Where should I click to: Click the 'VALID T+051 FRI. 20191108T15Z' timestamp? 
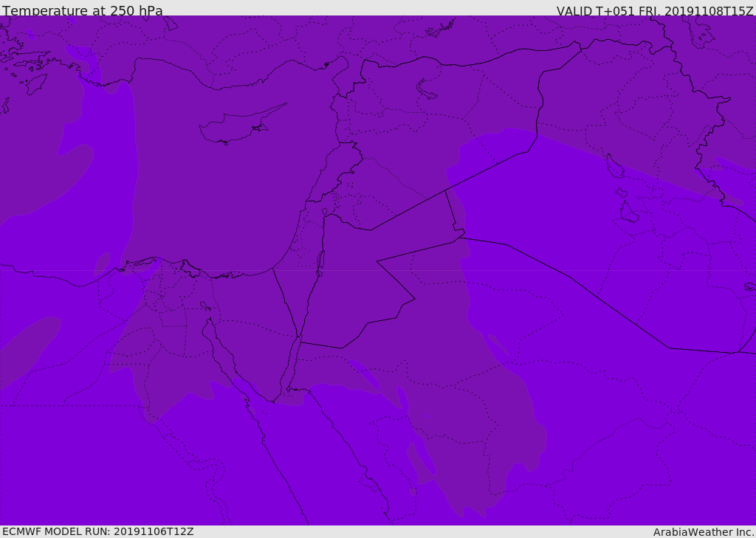[655, 10]
